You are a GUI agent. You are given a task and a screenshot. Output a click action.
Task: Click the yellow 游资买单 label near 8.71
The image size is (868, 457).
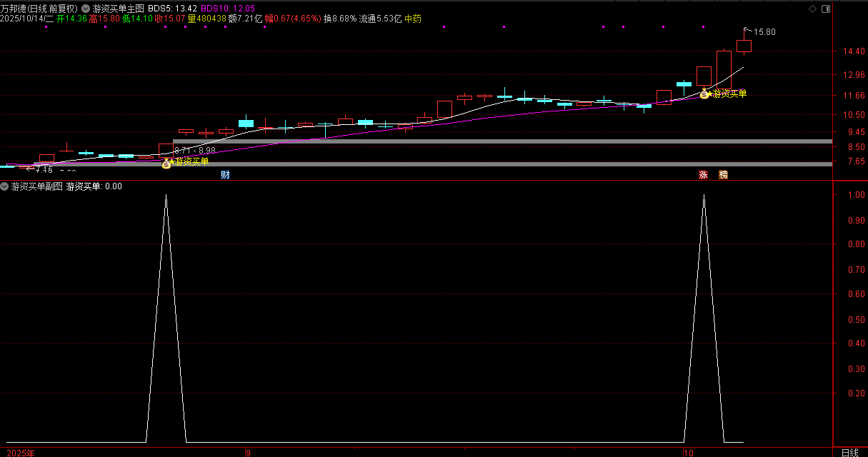191,162
